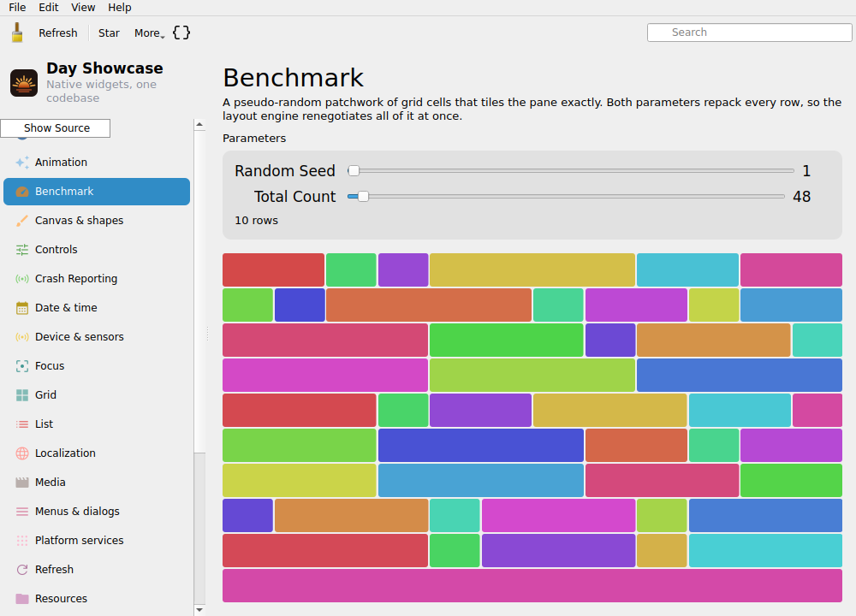Click the sidebar scrollbar down arrow
Screen dimensions: 856x616
point(199,610)
